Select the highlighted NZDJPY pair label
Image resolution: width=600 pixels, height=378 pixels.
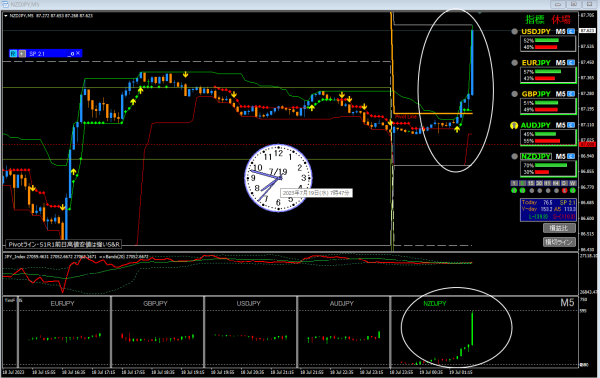536,156
